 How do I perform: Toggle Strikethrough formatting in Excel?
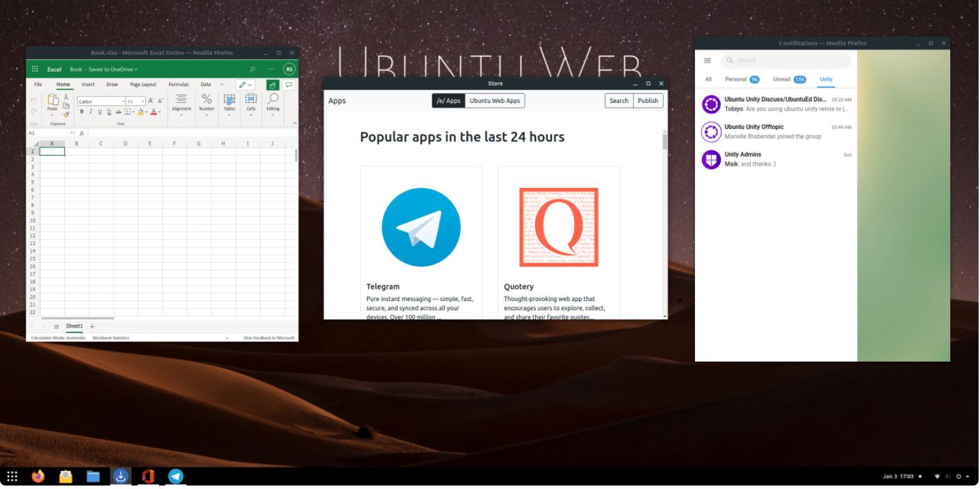click(118, 111)
